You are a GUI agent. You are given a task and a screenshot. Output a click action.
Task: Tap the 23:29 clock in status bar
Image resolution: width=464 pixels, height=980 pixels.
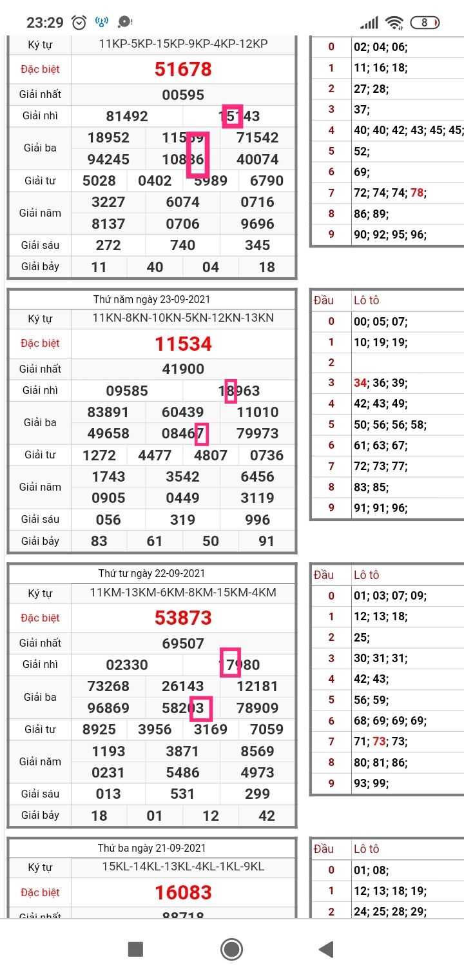[45, 23]
